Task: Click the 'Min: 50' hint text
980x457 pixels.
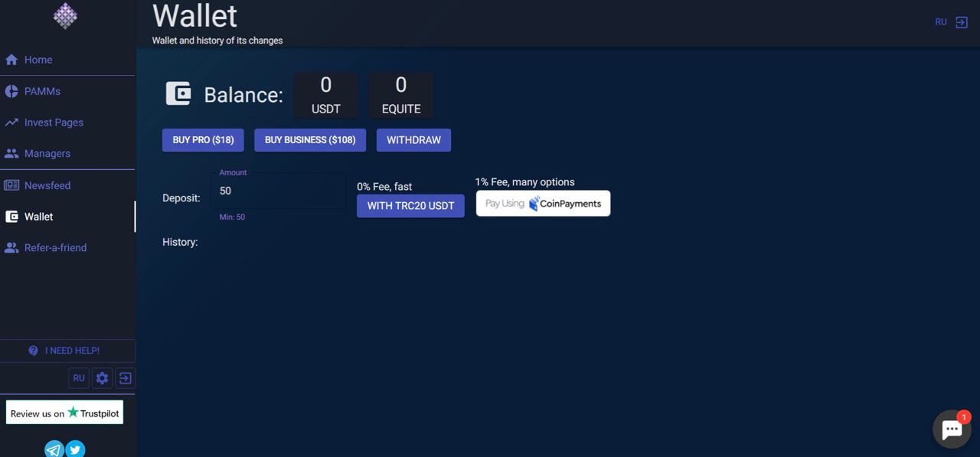Action: pyautogui.click(x=232, y=217)
